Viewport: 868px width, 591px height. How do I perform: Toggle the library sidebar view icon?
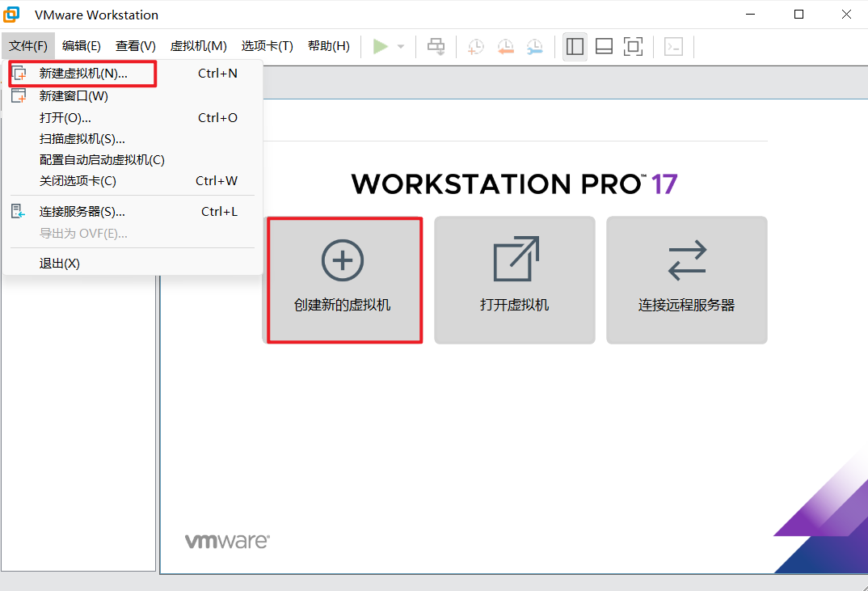pos(575,47)
